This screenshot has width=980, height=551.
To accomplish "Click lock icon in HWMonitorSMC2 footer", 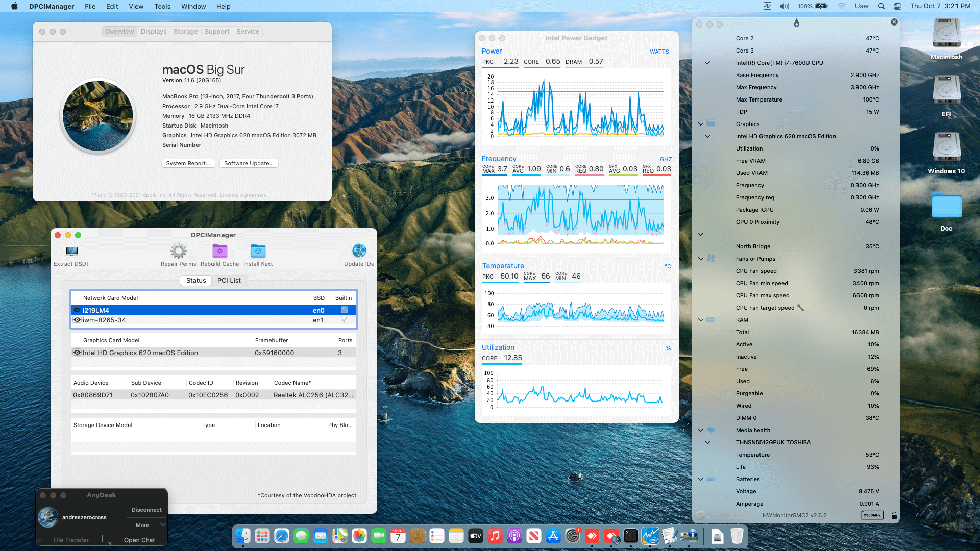I will (894, 515).
